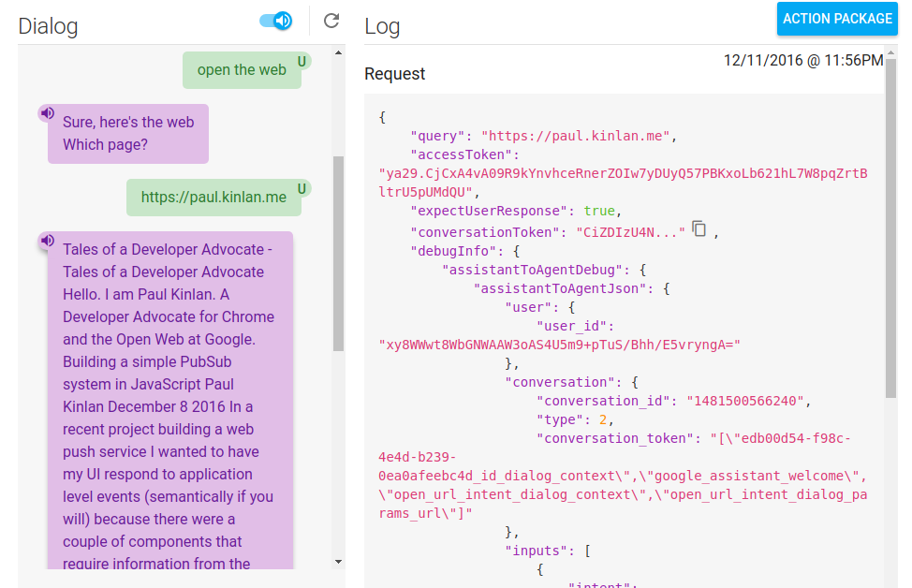Click the refresh dialog icon
Screen dimensions: 912x588
(331, 21)
